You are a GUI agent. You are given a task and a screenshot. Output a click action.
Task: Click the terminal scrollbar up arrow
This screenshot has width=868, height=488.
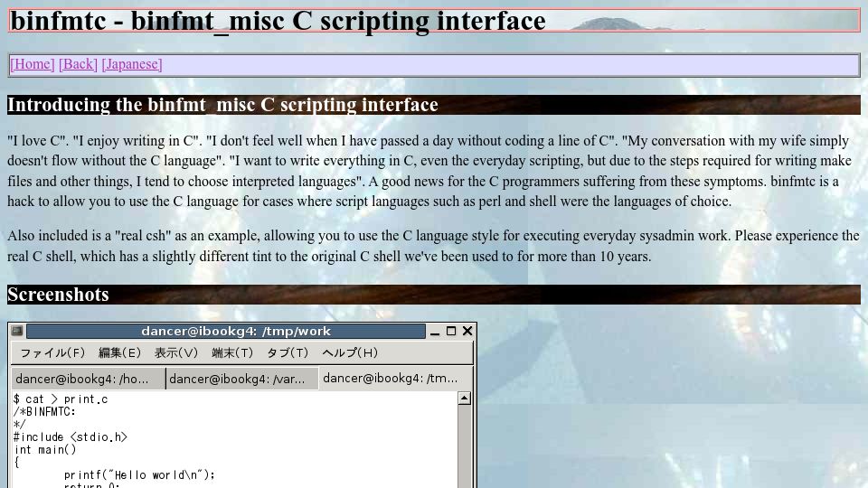465,398
